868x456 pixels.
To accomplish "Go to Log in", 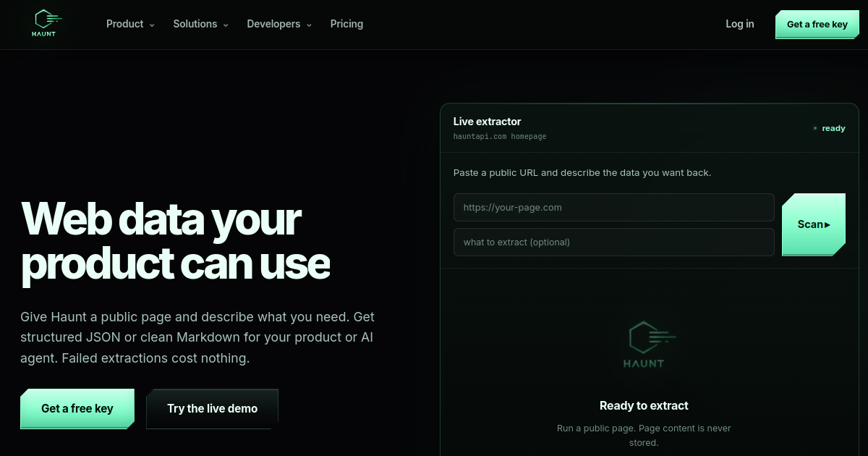I will [x=740, y=24].
